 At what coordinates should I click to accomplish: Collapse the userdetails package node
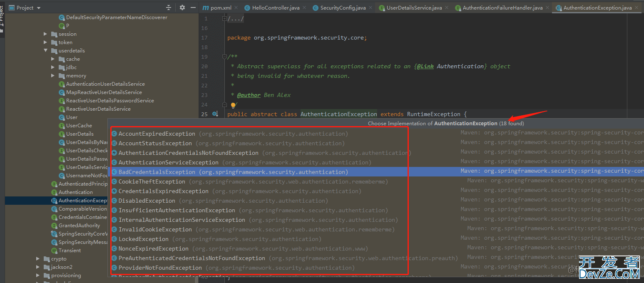(45, 51)
